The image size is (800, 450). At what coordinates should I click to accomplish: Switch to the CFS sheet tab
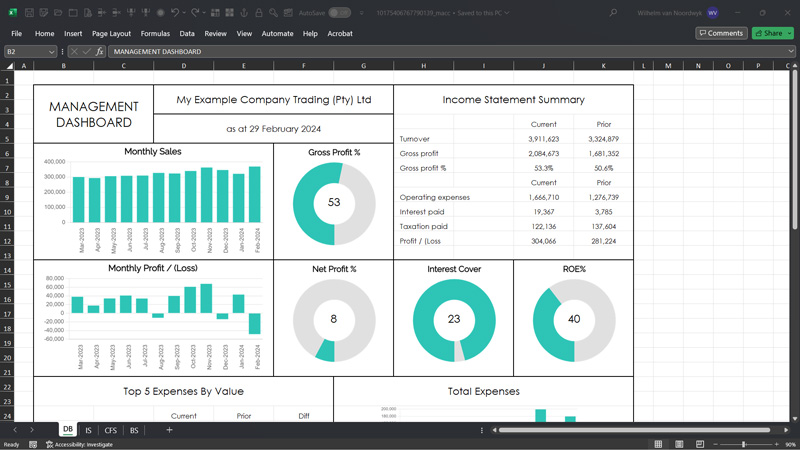(111, 430)
